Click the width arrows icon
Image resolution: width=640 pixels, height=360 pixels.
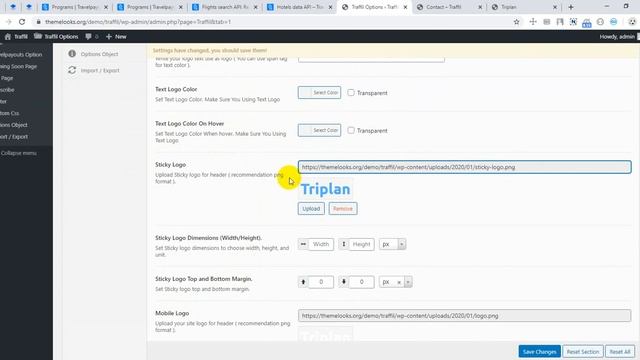(x=303, y=244)
